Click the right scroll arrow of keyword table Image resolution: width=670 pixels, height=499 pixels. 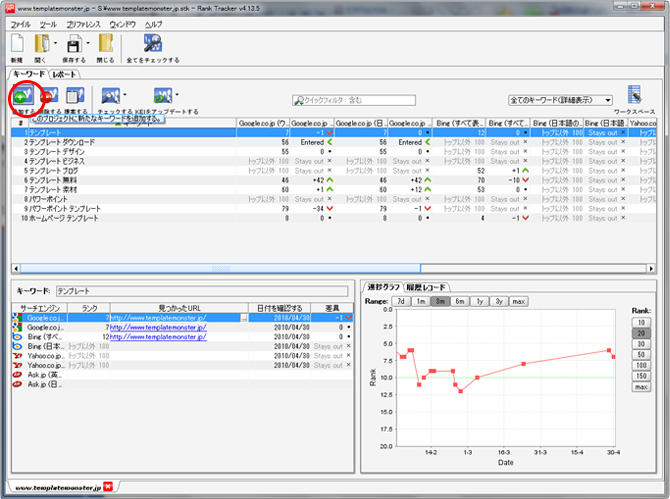(651, 268)
